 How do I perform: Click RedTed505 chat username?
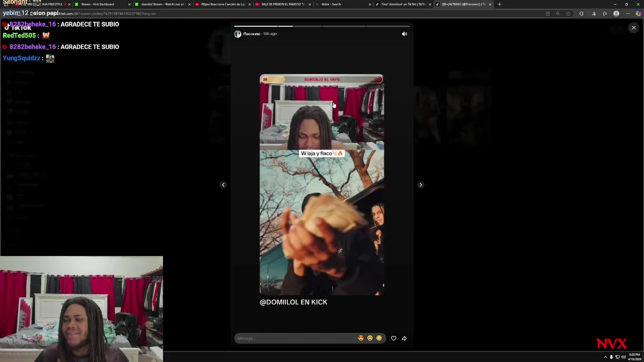click(19, 36)
